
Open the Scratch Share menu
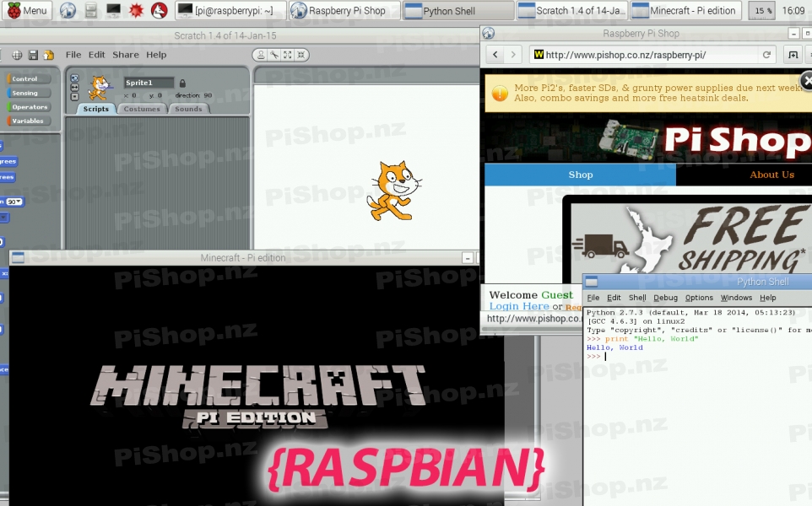click(x=126, y=55)
